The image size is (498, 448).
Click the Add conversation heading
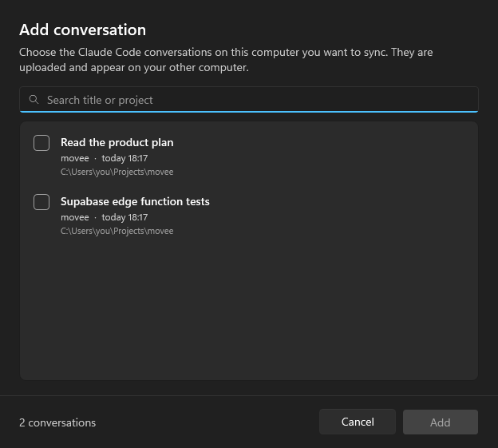coord(82,30)
